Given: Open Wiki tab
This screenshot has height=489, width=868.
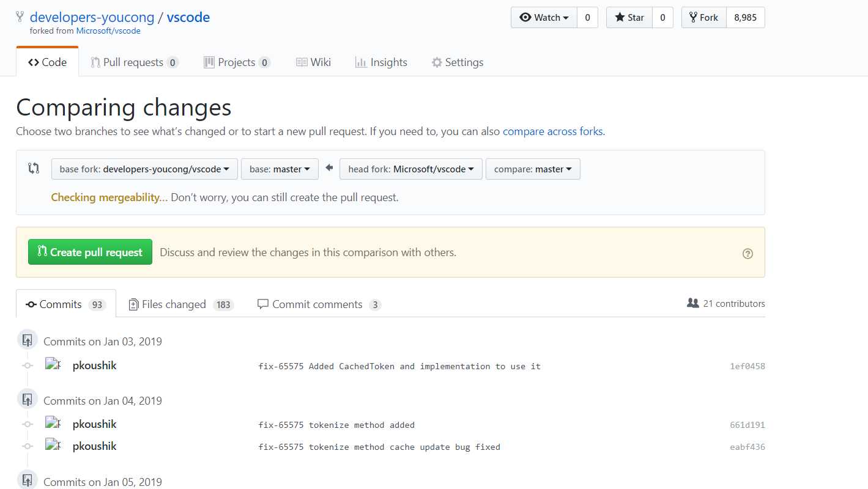Looking at the screenshot, I should 313,62.
